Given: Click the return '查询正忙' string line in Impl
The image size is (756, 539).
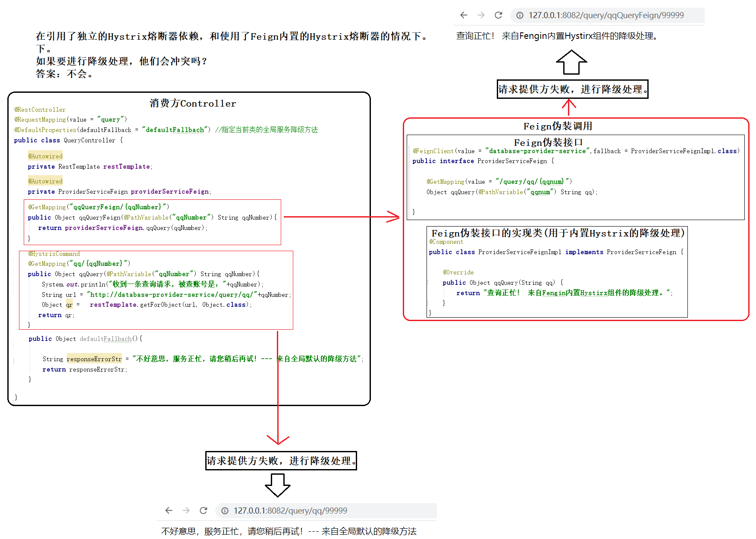Looking at the screenshot, I should pyautogui.click(x=565, y=293).
